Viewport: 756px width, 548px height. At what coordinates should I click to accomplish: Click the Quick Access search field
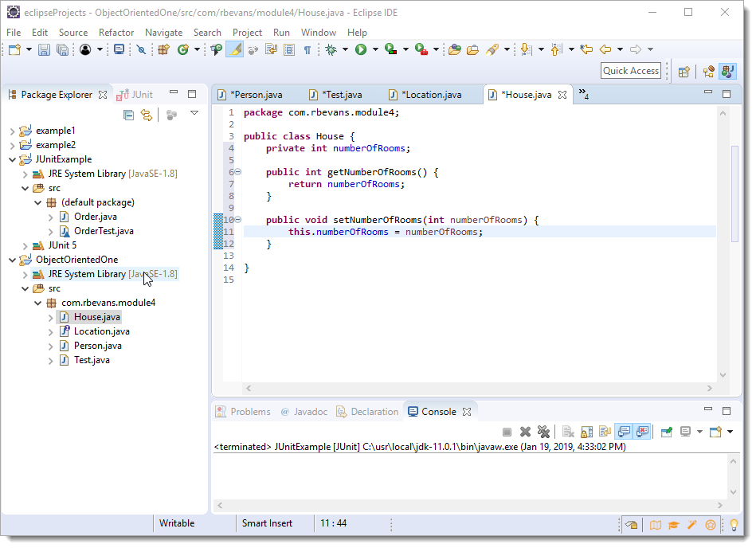(x=631, y=71)
